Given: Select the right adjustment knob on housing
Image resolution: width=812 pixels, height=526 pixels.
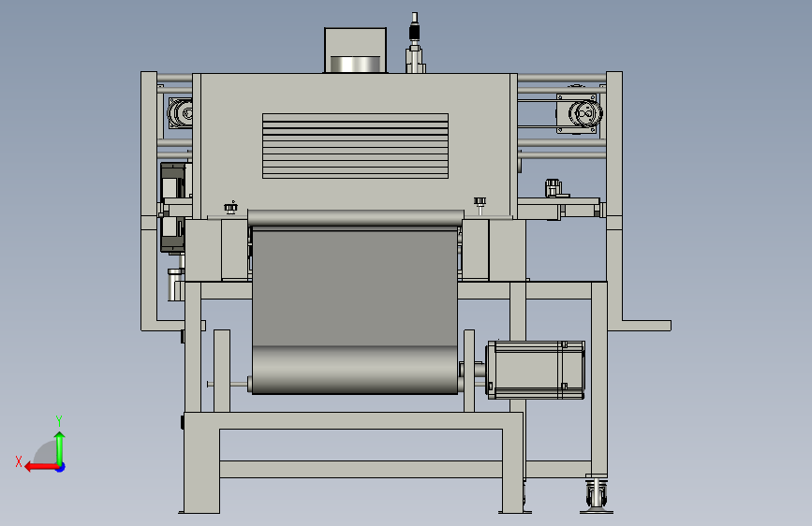Looking at the screenshot, I should tap(480, 204).
